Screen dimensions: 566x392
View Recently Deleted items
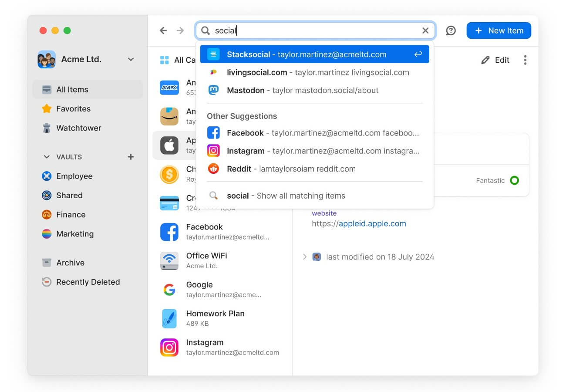88,282
